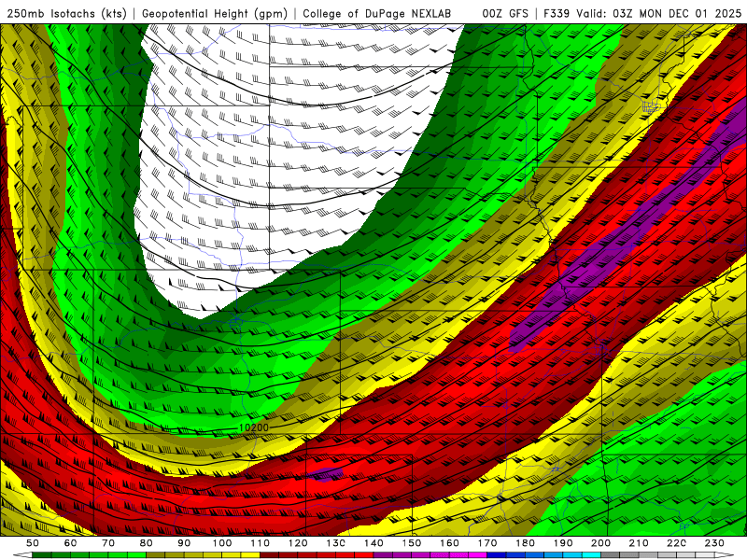This screenshot has width=747, height=560.
Task: Click the '190' legend value
Action: [563, 543]
